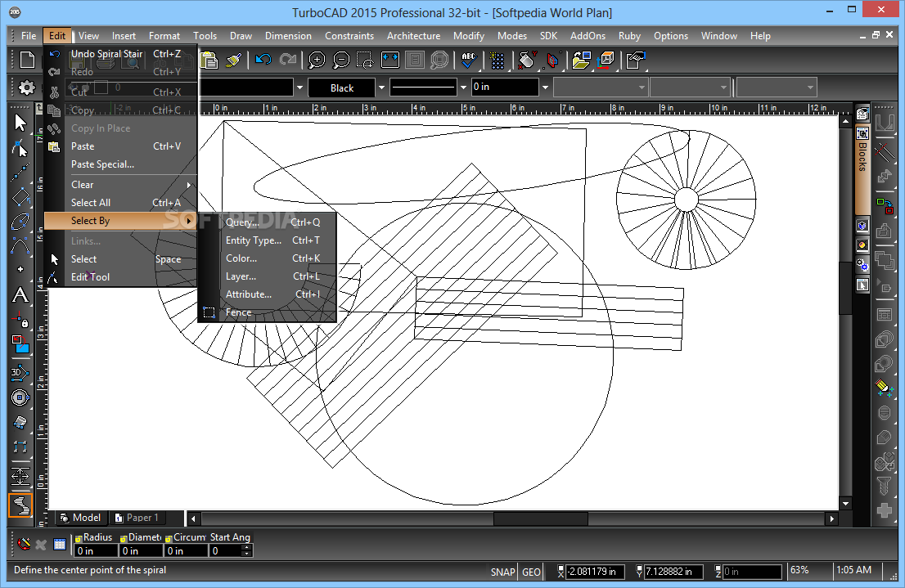Viewport: 905px width, 588px height.
Task: Expand the line style dropdown
Action: pyautogui.click(x=463, y=88)
